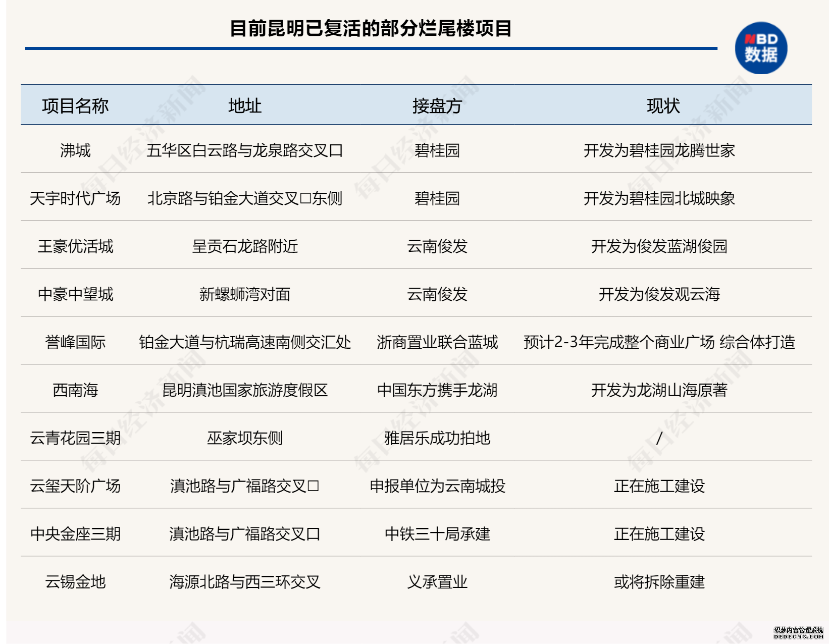Screen dimensions: 829x644
Task: Select project name 云青花园三期
Action: [75, 438]
